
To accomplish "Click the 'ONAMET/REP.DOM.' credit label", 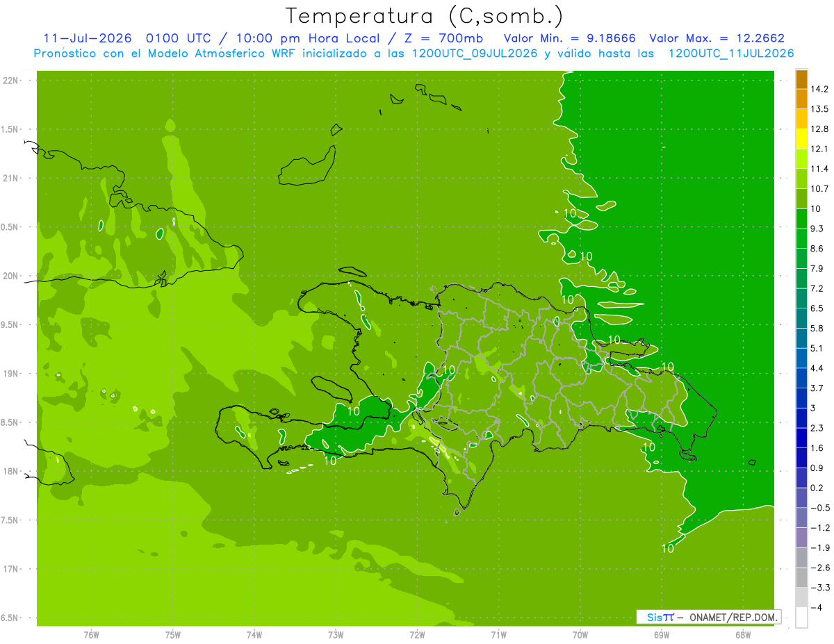I will 733,617.
